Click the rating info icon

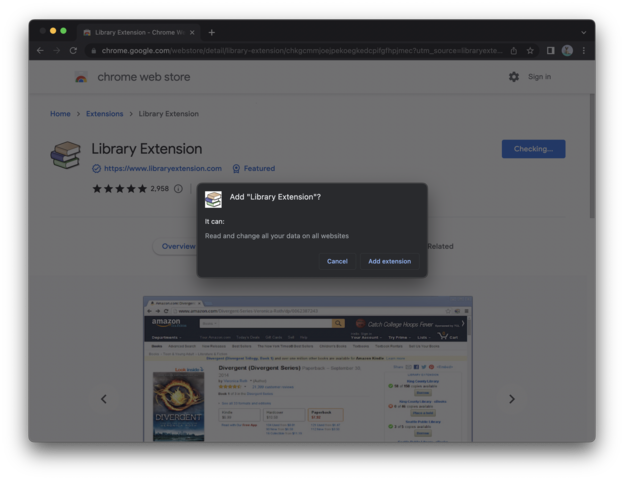[x=178, y=189]
